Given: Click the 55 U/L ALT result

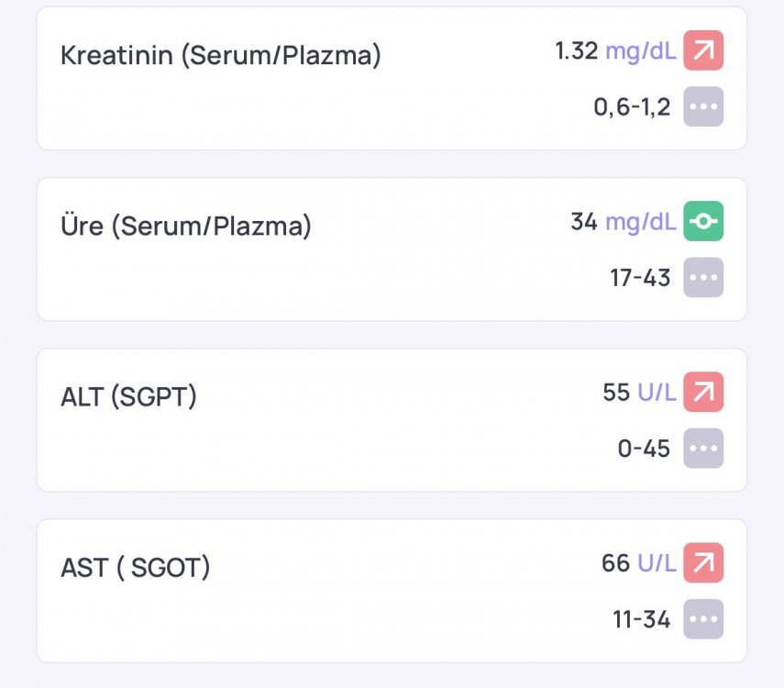Looking at the screenshot, I should 639,393.
